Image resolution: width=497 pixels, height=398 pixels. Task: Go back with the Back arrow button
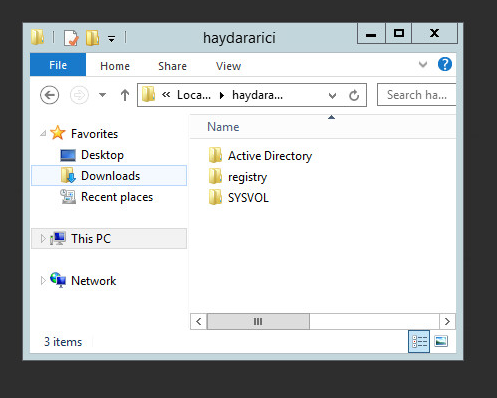[x=50, y=95]
